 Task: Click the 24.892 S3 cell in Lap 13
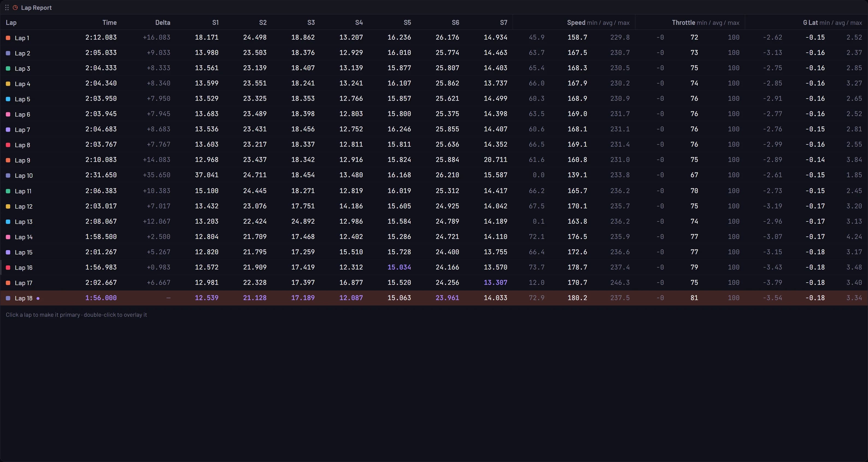303,221
